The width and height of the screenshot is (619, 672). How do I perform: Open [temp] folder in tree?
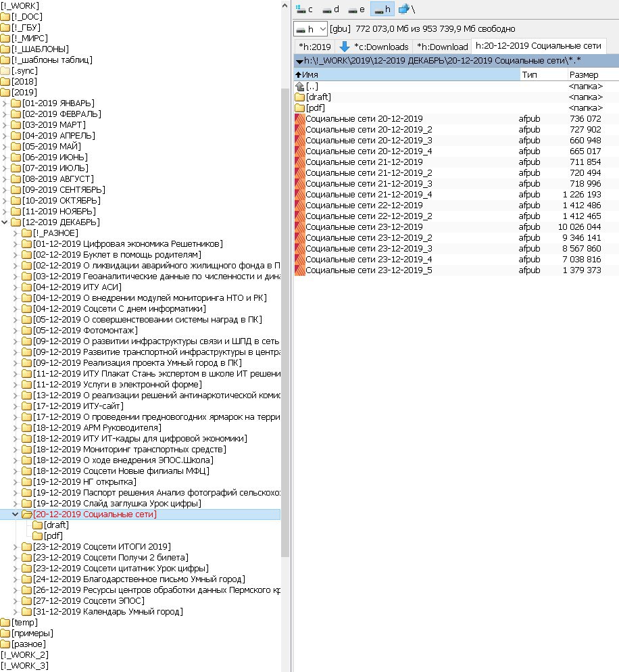tap(20, 622)
